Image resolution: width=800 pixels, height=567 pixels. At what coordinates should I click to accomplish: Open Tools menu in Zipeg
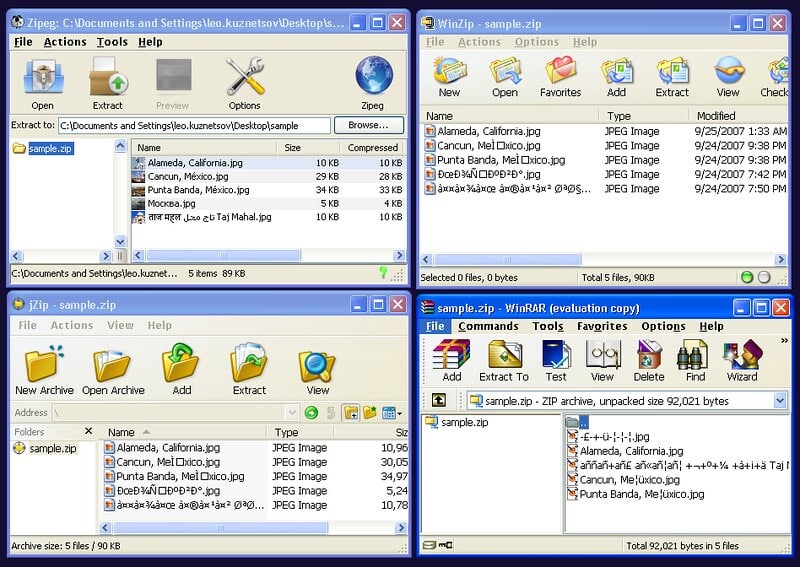112,42
